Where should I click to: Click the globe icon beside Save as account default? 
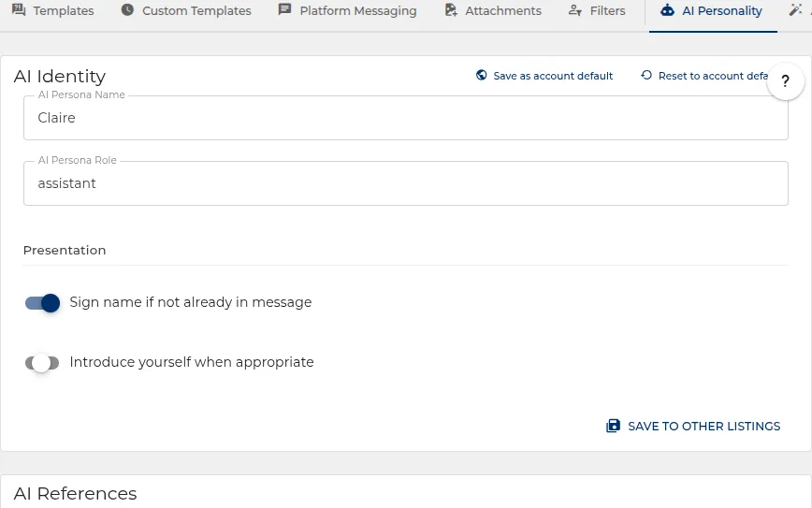pyautogui.click(x=481, y=75)
